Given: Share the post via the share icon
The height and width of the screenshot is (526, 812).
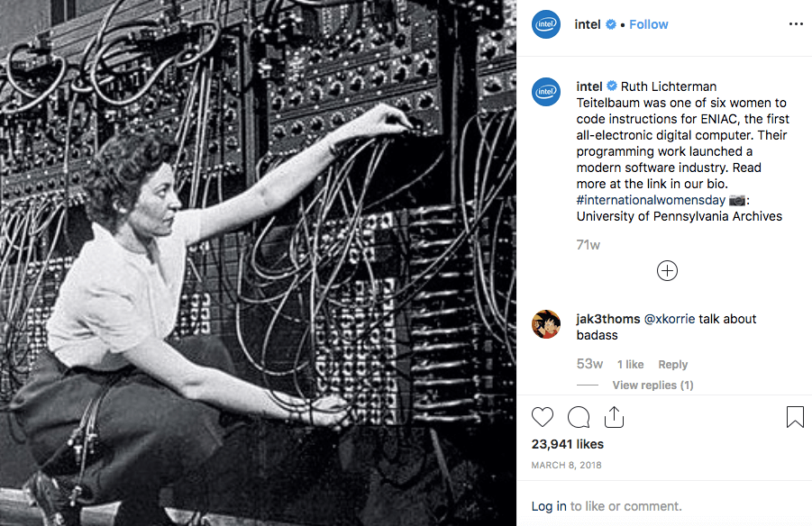Looking at the screenshot, I should pyautogui.click(x=614, y=417).
